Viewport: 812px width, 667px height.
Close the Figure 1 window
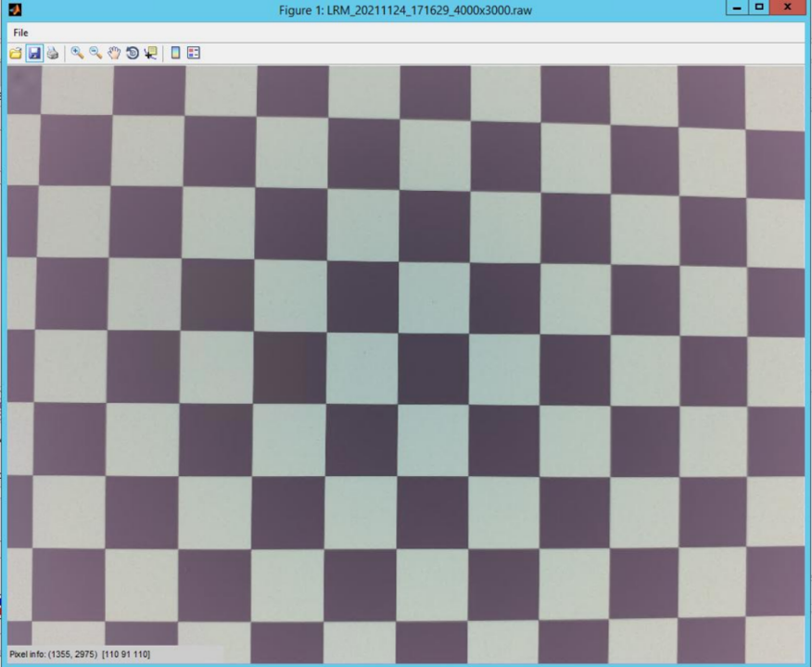[x=788, y=7]
